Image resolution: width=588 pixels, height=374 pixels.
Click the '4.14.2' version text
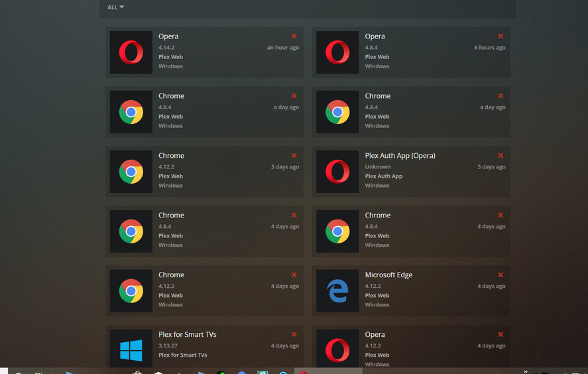(x=166, y=48)
